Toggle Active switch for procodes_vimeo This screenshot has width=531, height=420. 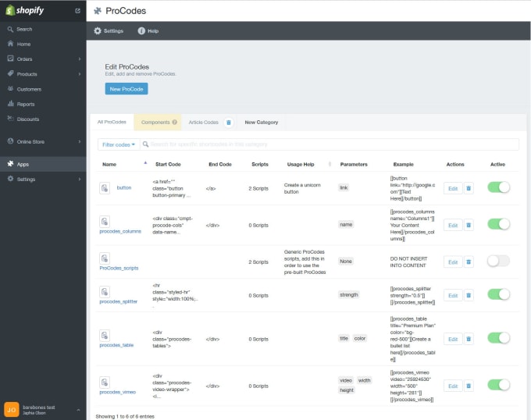click(x=498, y=385)
